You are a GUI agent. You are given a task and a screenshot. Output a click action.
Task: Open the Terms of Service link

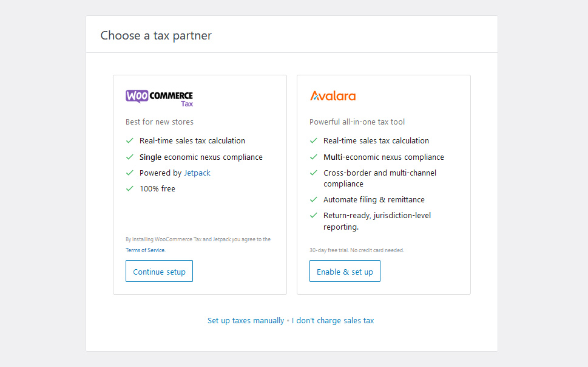coord(145,250)
